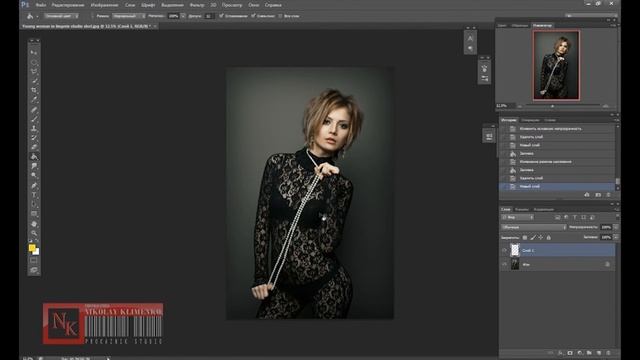Open layer styles fx menu

[x=560, y=353]
